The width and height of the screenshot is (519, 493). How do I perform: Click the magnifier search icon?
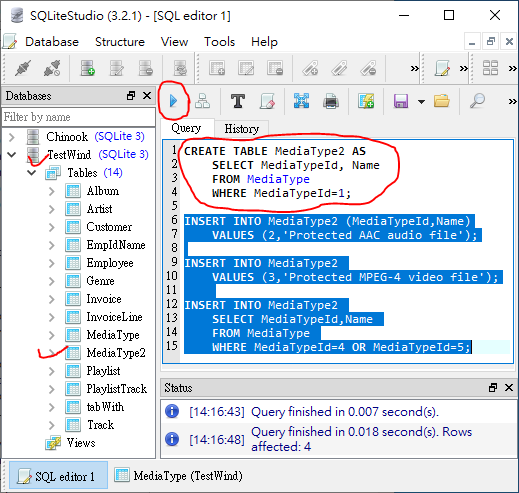[x=477, y=101]
